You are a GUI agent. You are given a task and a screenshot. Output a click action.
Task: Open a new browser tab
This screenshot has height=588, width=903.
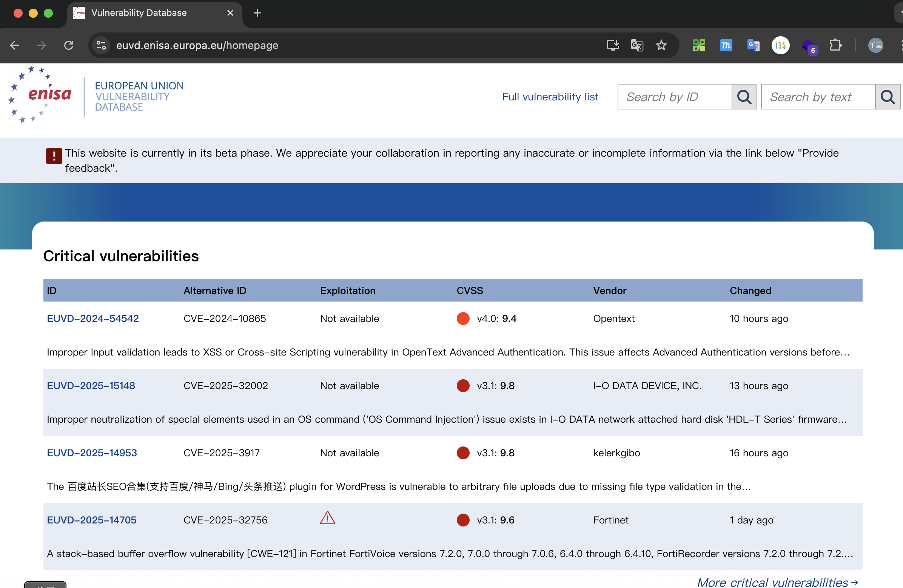point(257,13)
